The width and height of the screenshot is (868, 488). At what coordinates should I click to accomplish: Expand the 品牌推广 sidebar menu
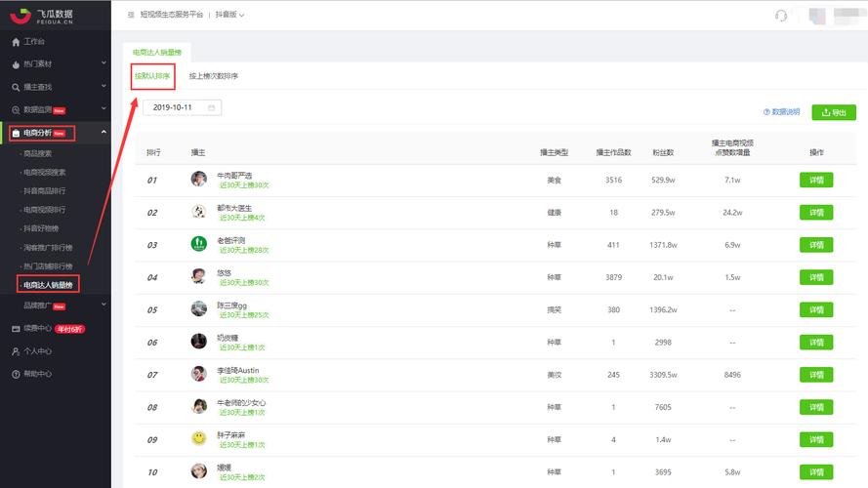pos(103,305)
